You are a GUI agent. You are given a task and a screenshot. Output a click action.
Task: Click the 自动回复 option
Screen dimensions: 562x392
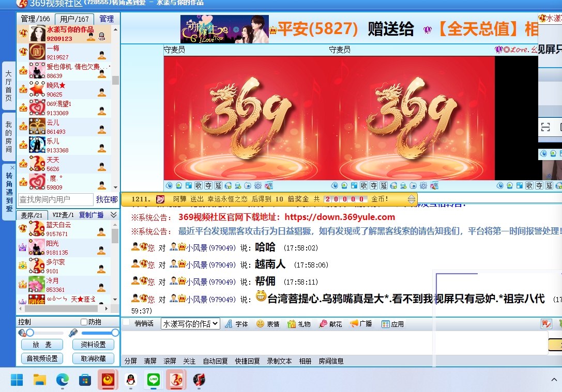(x=216, y=361)
